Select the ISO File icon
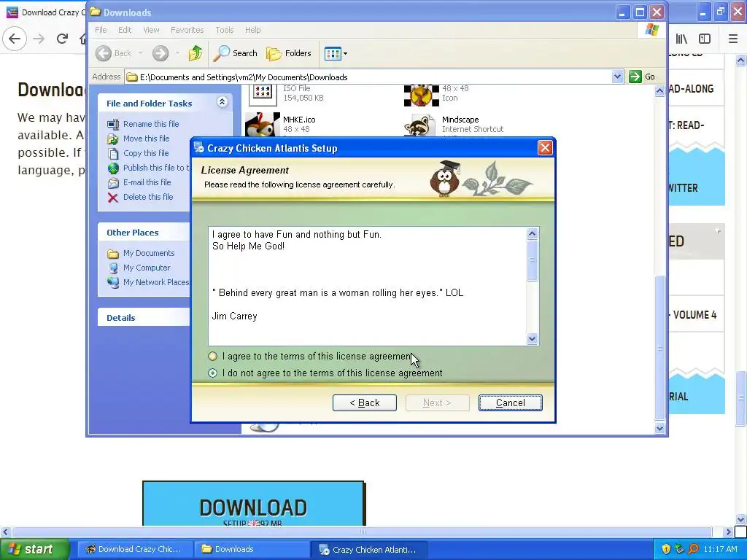747x560 pixels. [263, 95]
